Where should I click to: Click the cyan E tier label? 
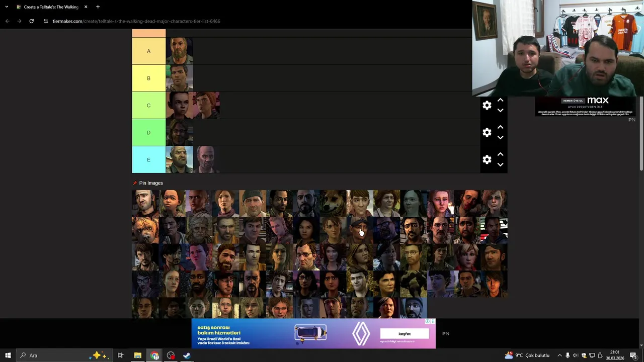pyautogui.click(x=148, y=160)
